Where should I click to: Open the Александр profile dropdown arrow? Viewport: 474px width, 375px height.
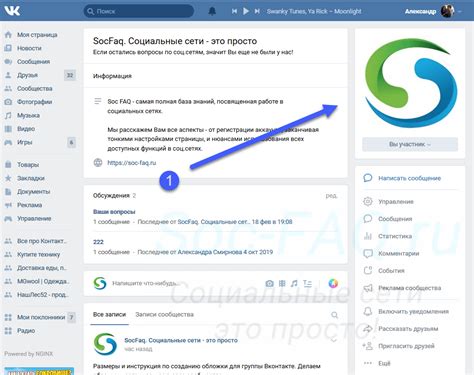pos(460,11)
